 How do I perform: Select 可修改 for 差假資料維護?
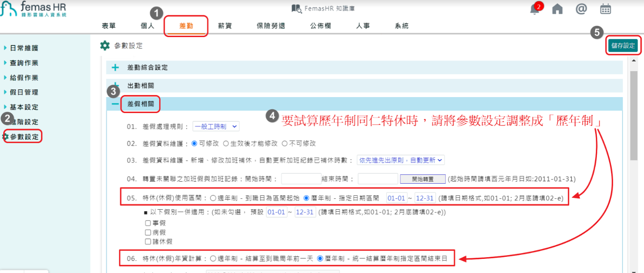[194, 144]
